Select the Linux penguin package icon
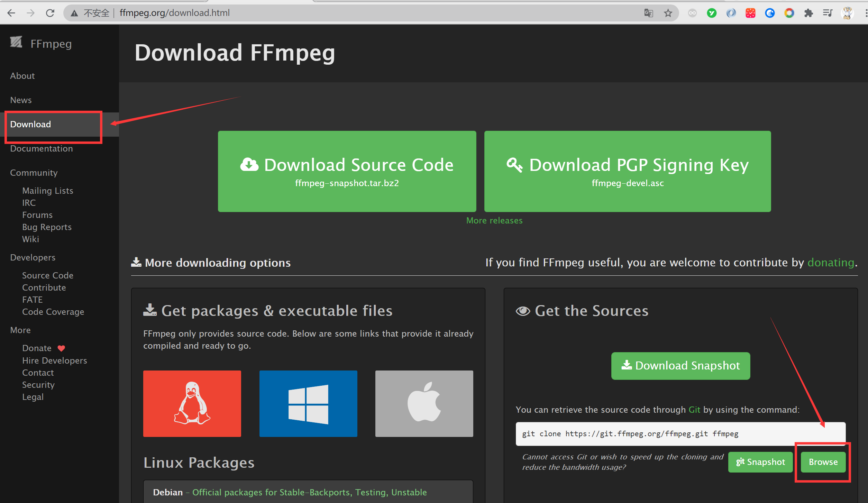 (x=192, y=403)
